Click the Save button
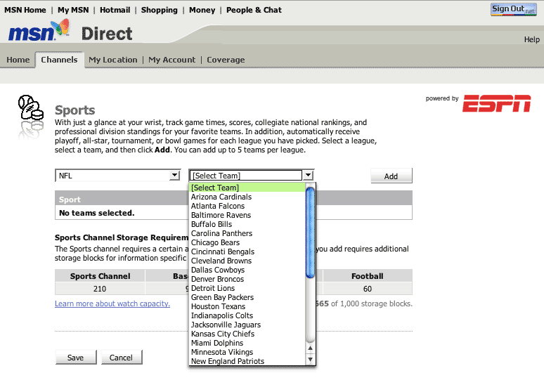Screen dimensions: 544x392 (x=76, y=358)
